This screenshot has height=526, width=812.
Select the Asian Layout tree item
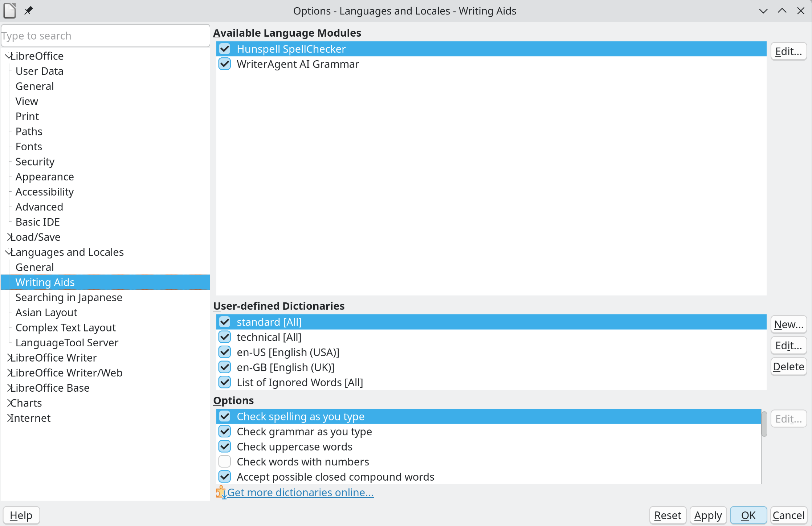click(46, 313)
